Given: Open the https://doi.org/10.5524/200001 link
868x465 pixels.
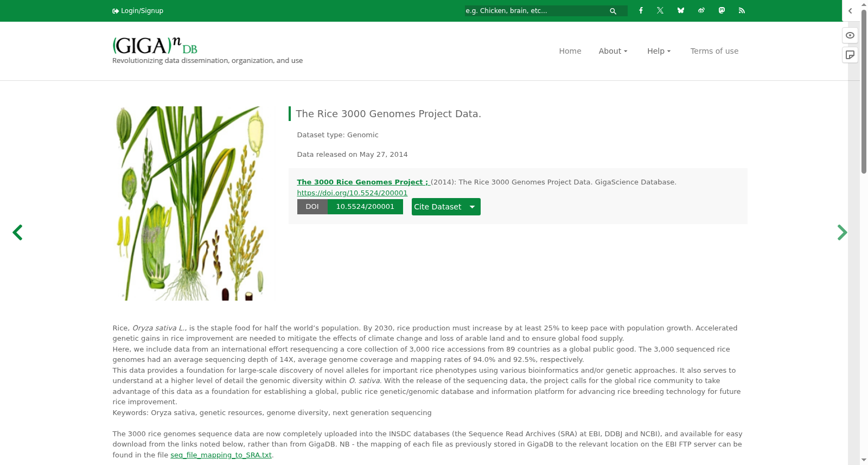Looking at the screenshot, I should [x=352, y=193].
